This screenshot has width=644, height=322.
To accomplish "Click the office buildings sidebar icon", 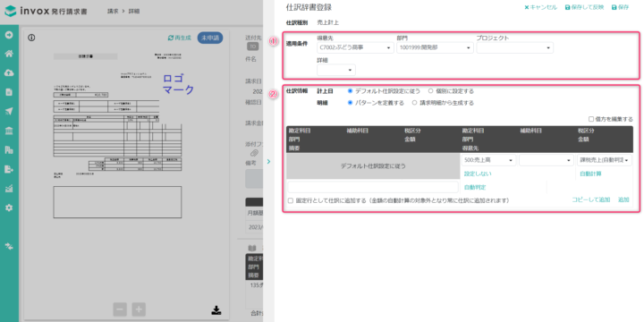I will pos(9,150).
